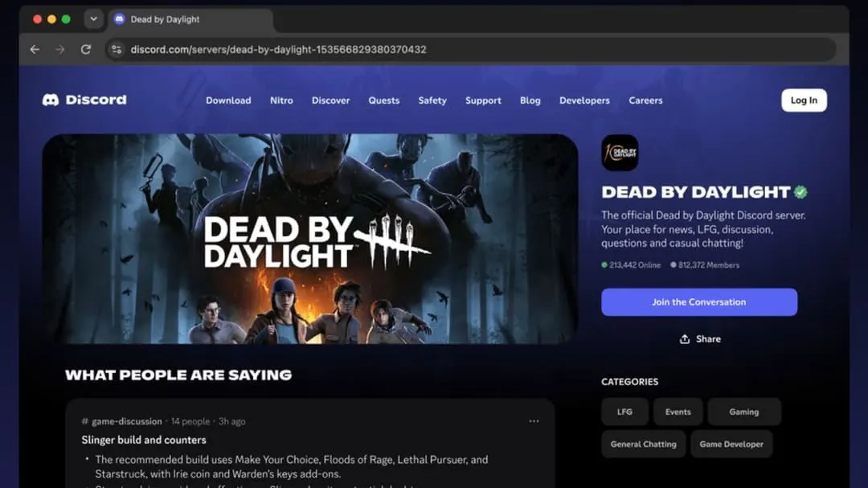This screenshot has width=868, height=488.
Task: Select the General Chatting category chip
Action: coord(643,444)
